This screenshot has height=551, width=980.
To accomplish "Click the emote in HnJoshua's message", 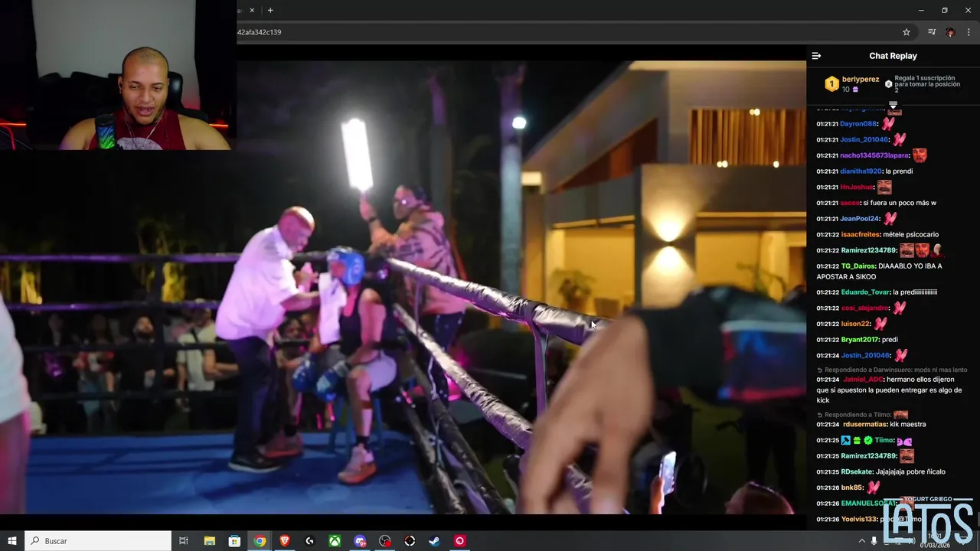I will pos(884,187).
